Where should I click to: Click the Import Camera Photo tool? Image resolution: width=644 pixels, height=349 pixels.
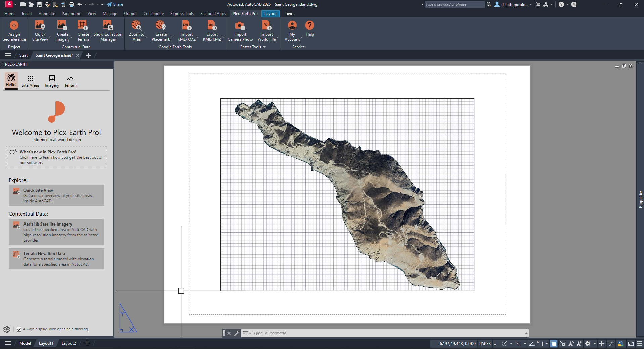pos(240,31)
